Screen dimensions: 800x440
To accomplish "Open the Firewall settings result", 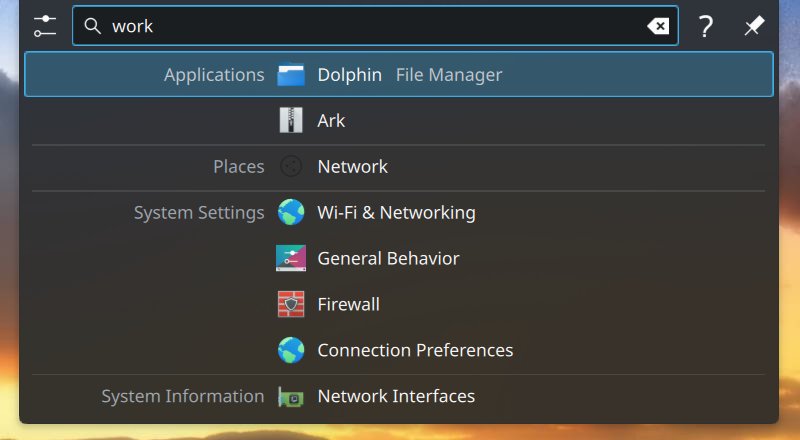I will (348, 305).
